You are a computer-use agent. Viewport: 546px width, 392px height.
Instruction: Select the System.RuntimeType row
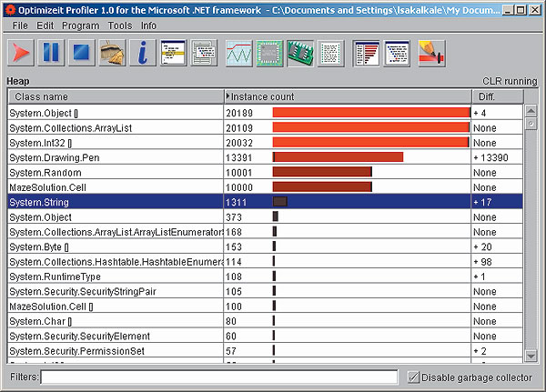(x=265, y=276)
